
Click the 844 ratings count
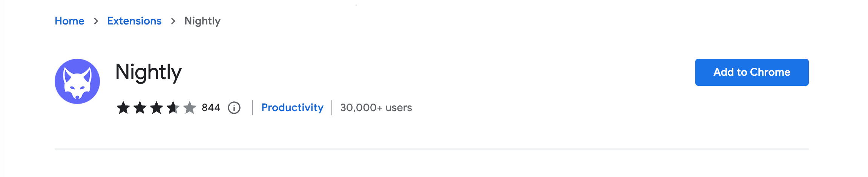[211, 108]
